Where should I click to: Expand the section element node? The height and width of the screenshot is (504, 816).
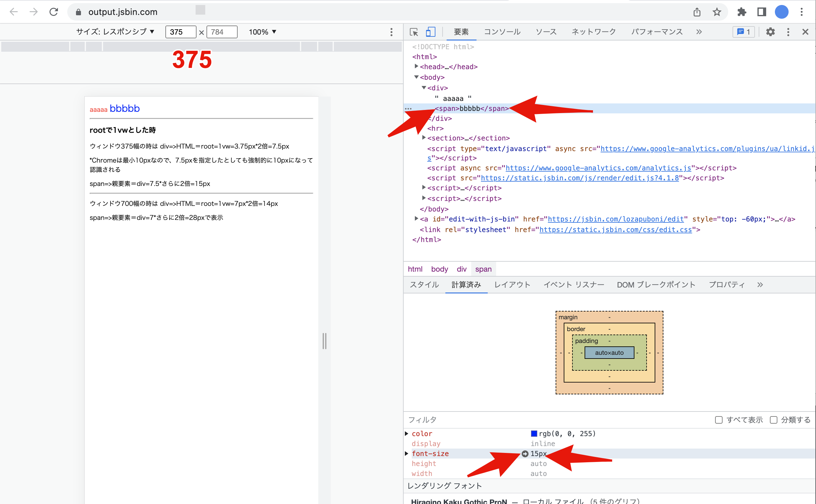[424, 138]
